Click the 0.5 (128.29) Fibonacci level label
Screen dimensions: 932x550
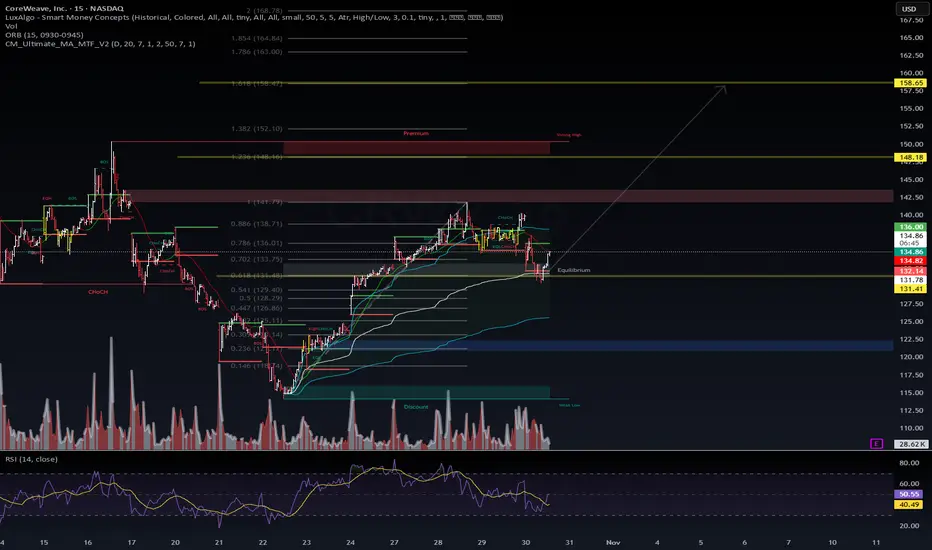click(261, 298)
